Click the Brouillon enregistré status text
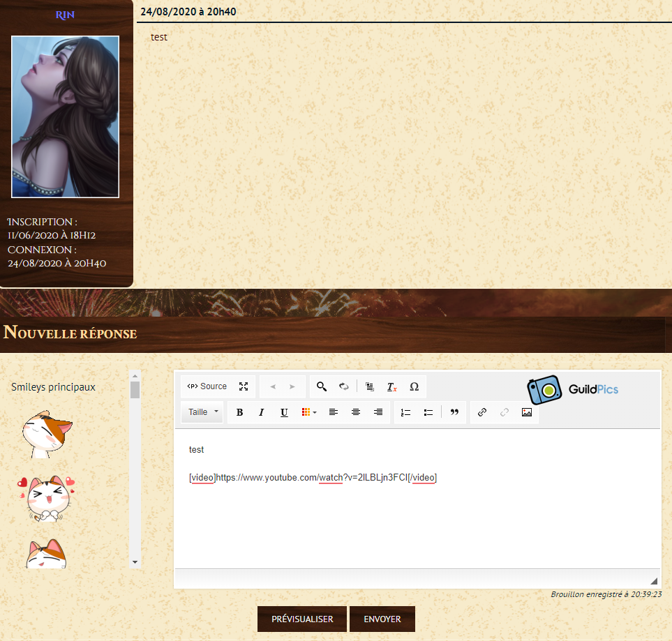This screenshot has height=641, width=672. (606, 594)
